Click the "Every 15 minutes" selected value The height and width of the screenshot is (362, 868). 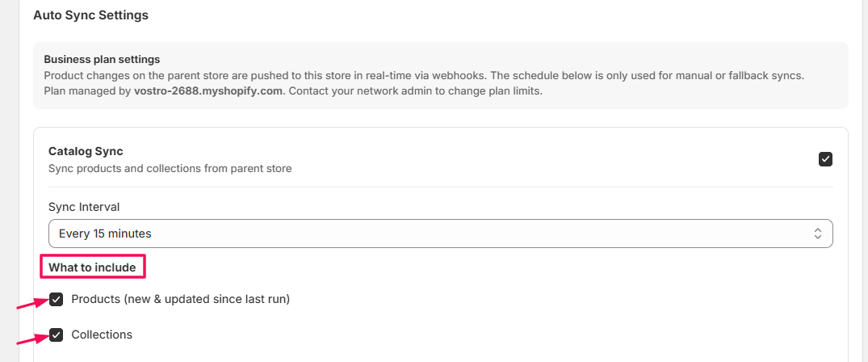tap(105, 234)
